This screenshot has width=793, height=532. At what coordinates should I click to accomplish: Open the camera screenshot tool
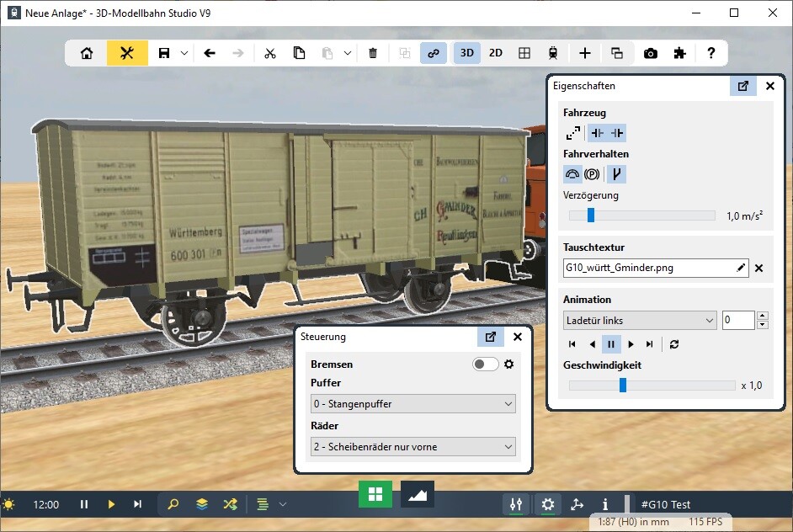point(650,53)
